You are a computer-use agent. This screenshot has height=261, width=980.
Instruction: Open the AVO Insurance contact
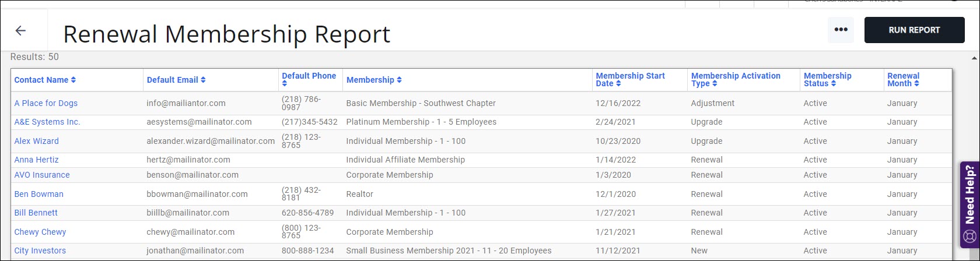tap(42, 175)
